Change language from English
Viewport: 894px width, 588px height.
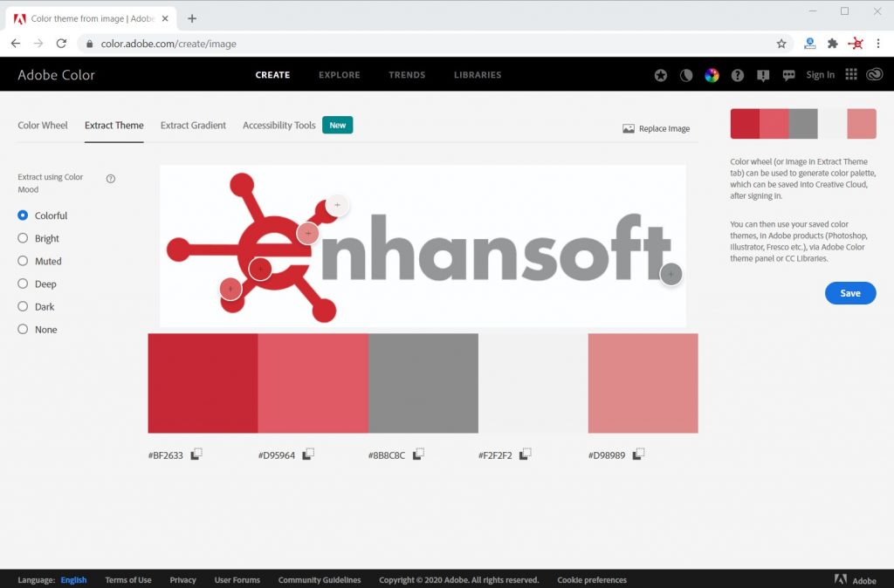pyautogui.click(x=73, y=580)
